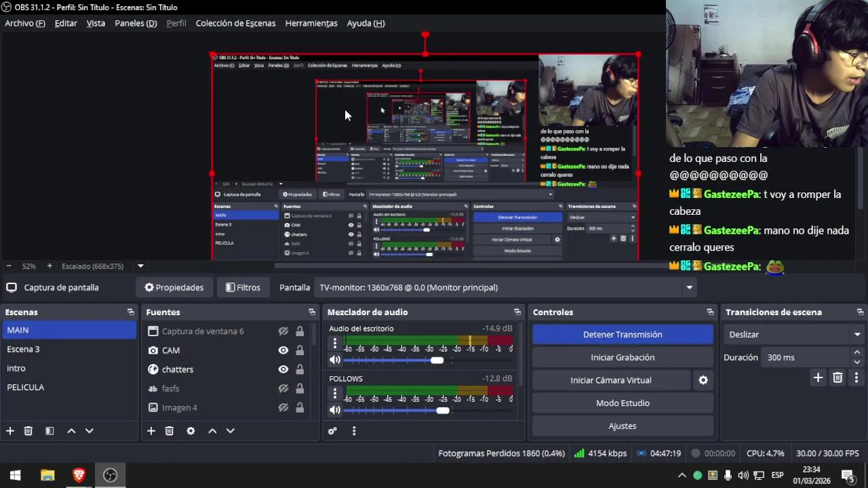Move source down in Fuentes list

230,431
